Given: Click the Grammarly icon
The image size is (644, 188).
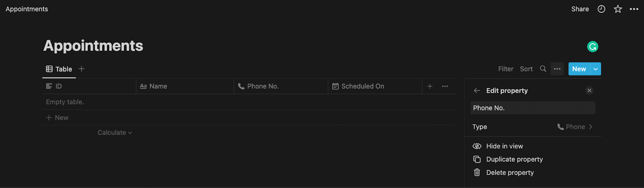Looking at the screenshot, I should 592,47.
